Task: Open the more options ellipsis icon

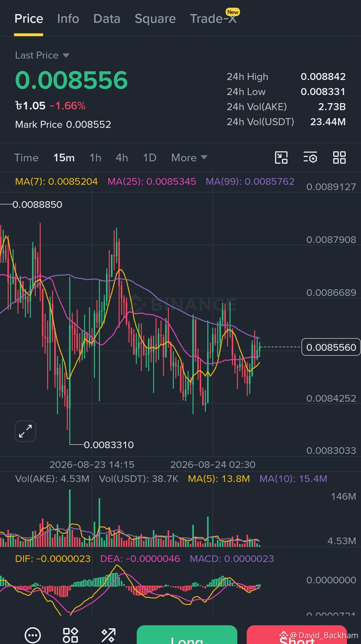Action: click(33, 635)
